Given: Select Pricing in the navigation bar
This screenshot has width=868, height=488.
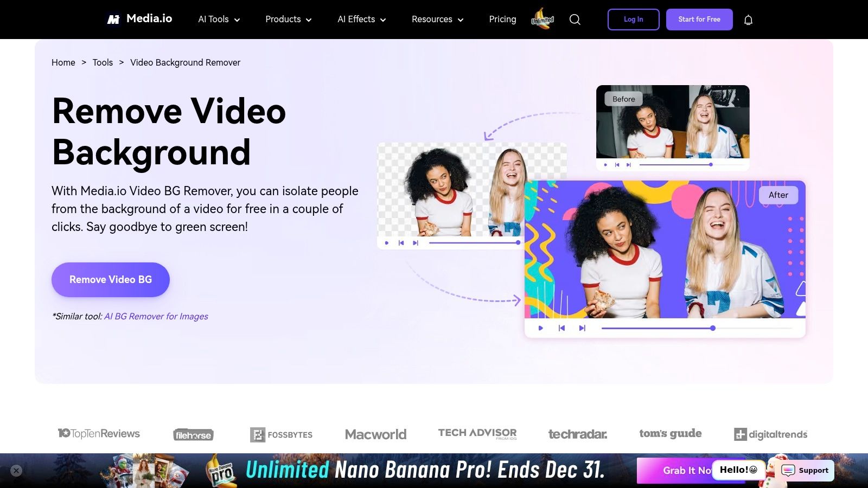Looking at the screenshot, I should pos(502,19).
